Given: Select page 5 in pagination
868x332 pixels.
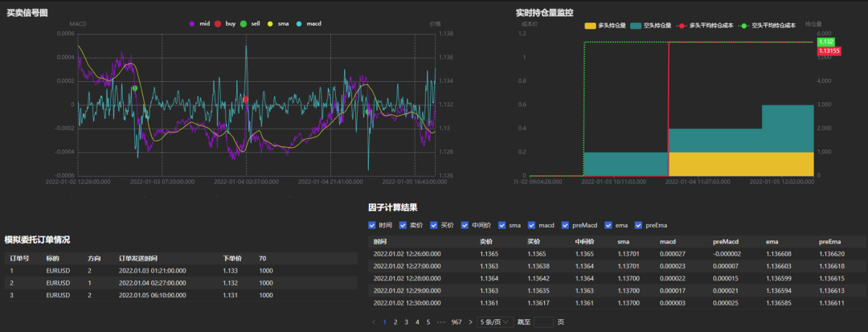Looking at the screenshot, I should [428, 322].
